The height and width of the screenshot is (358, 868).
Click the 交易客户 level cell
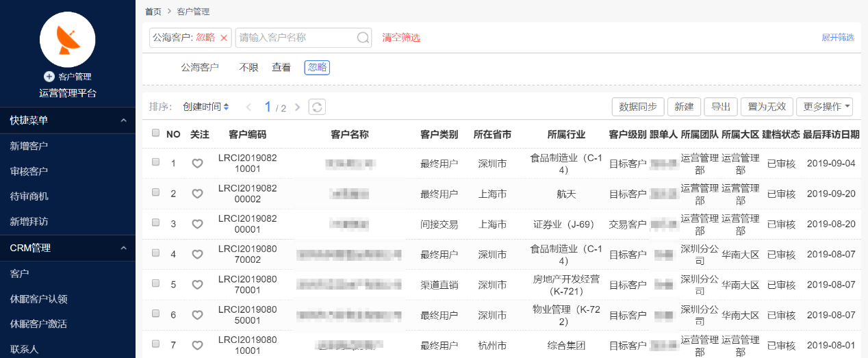[x=628, y=224]
